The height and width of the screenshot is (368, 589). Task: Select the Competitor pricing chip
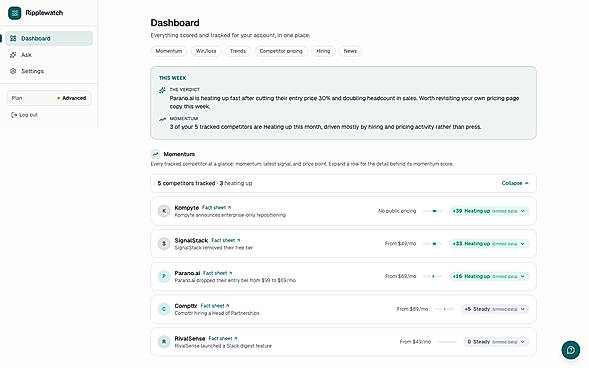281,51
